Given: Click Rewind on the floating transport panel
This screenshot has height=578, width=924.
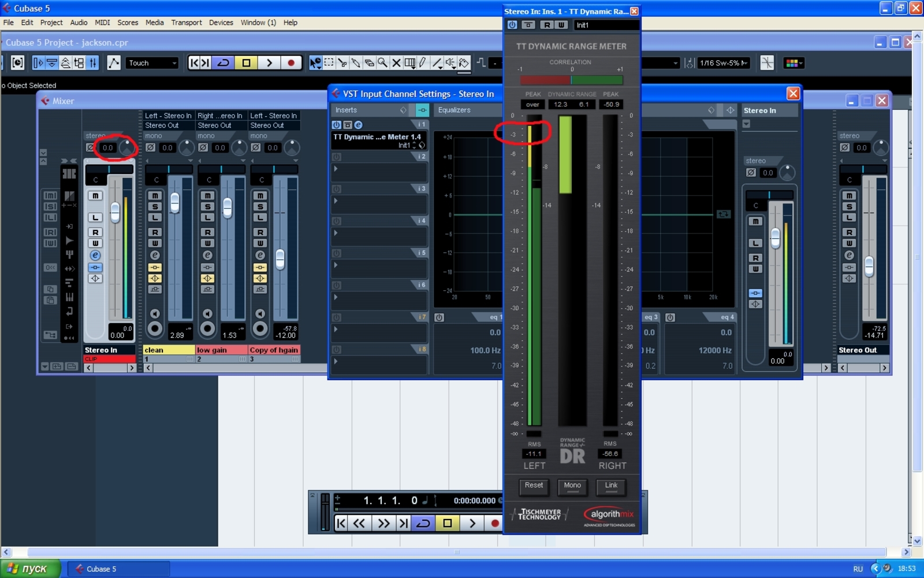Looking at the screenshot, I should point(359,523).
